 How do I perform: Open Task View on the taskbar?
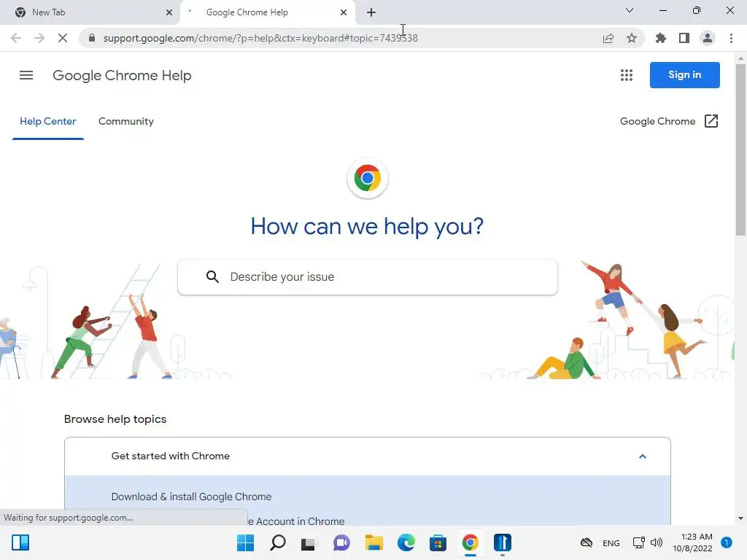coord(309,542)
